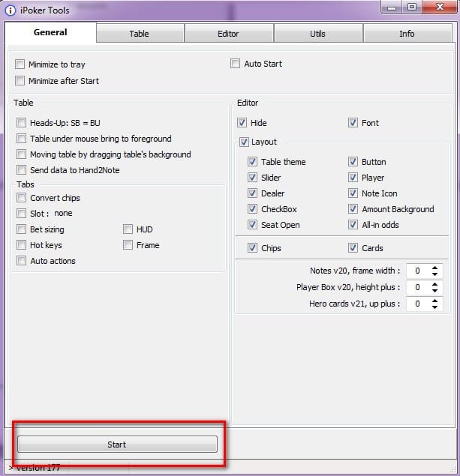The width and height of the screenshot is (460, 476).
Task: Minimize the iPoker Tools window
Action: click(392, 7)
